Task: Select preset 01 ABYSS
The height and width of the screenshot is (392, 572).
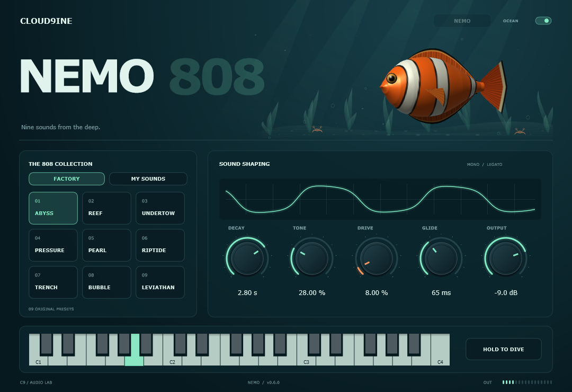Action: click(53, 208)
